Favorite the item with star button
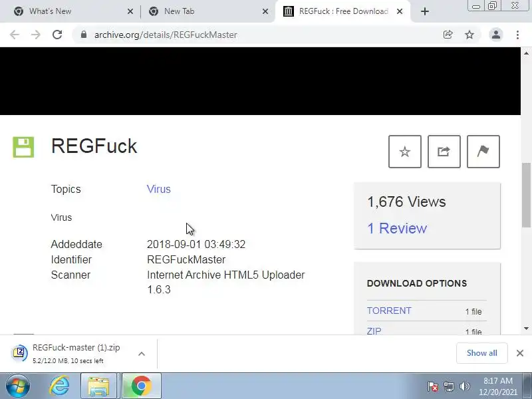The width and height of the screenshot is (532, 399). 405,152
